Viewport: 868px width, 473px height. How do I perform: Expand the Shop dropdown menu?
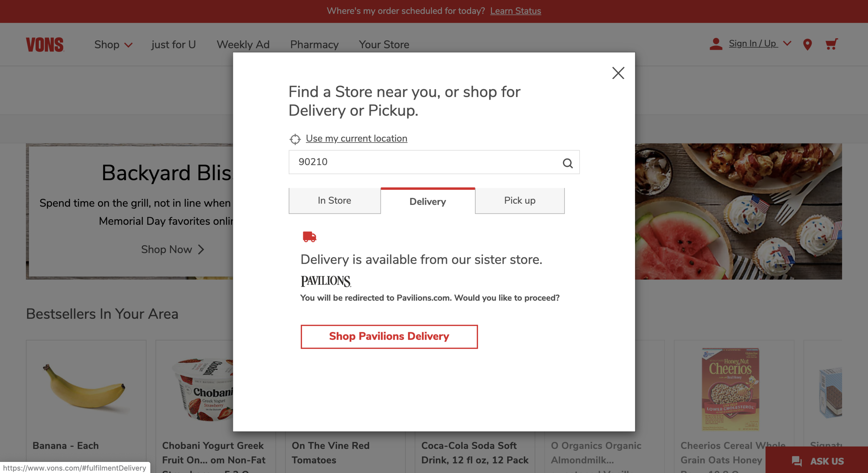pos(113,45)
